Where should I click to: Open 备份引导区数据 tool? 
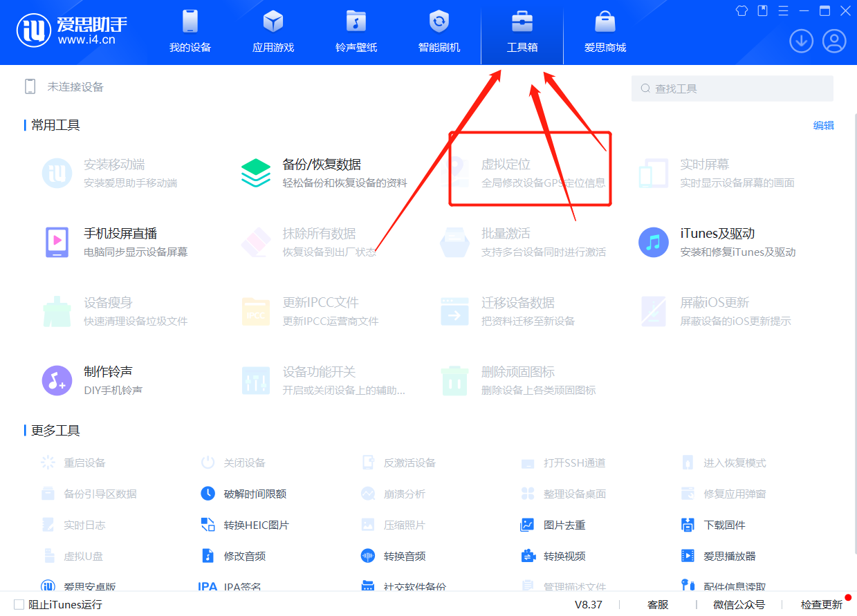[89, 494]
